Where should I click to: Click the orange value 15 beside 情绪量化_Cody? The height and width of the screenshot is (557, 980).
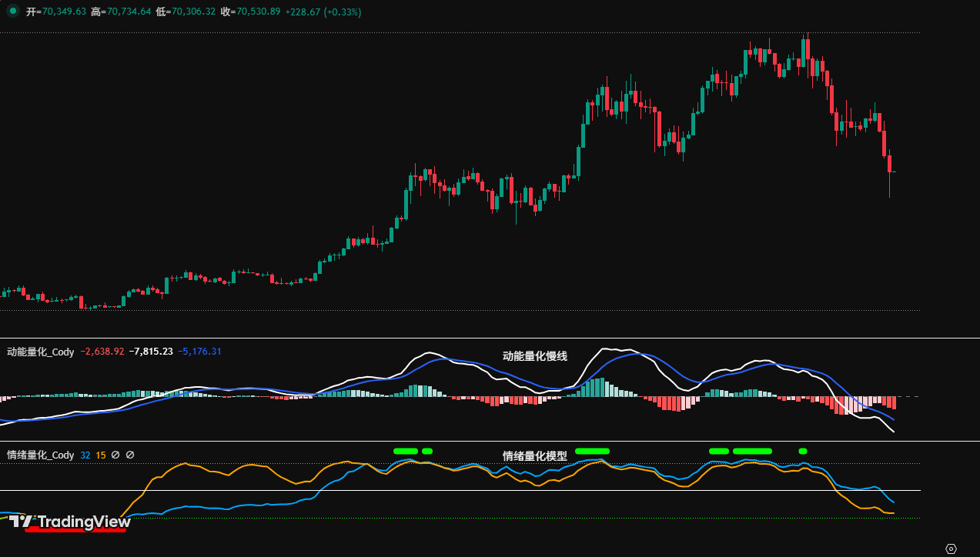[100, 455]
